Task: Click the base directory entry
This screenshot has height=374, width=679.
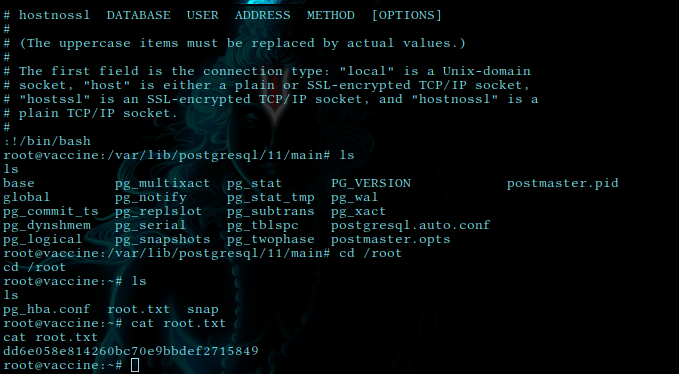Action: 19,184
